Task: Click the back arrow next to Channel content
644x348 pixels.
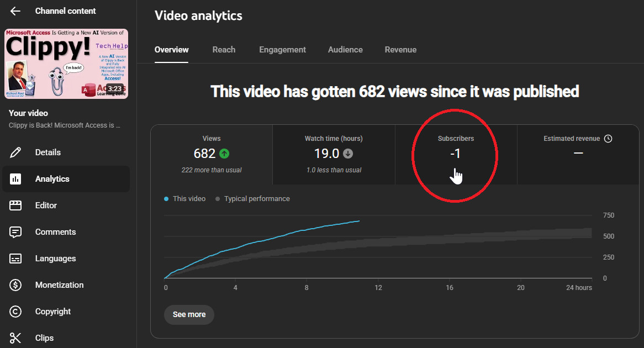Action: [x=15, y=11]
